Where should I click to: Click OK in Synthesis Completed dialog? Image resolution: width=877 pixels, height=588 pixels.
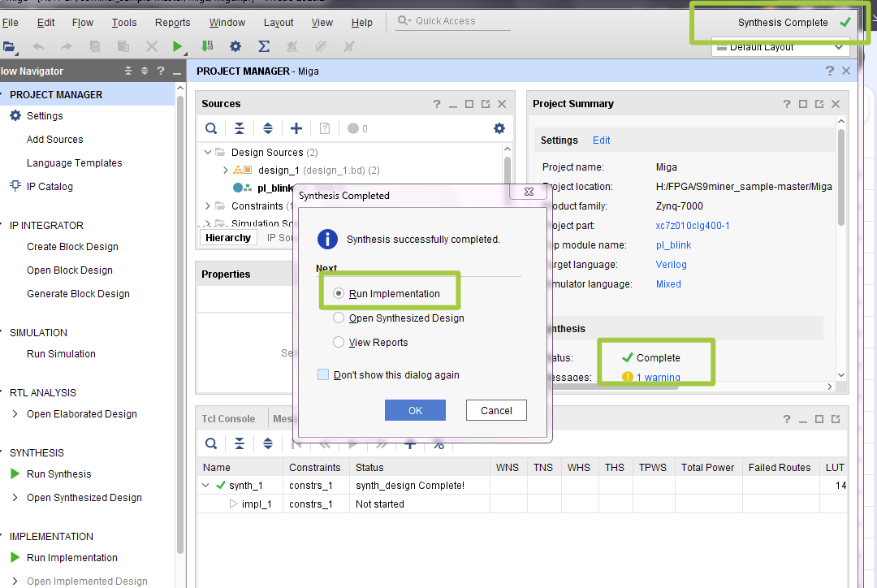(415, 410)
